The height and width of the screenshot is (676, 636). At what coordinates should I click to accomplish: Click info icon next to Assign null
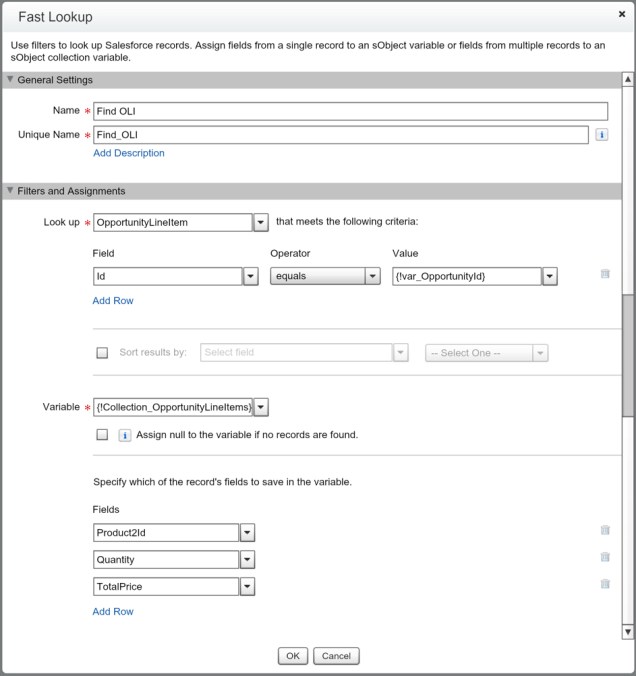125,435
